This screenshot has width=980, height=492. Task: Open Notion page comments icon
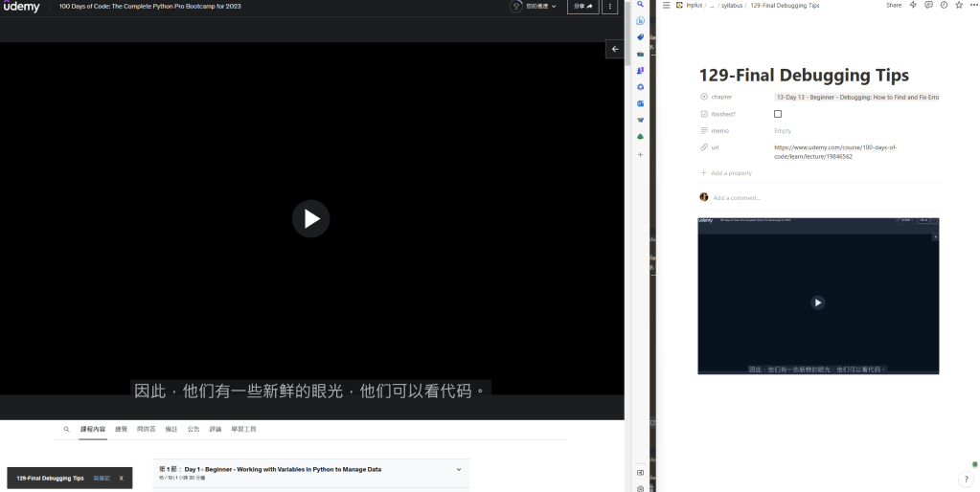pos(929,5)
